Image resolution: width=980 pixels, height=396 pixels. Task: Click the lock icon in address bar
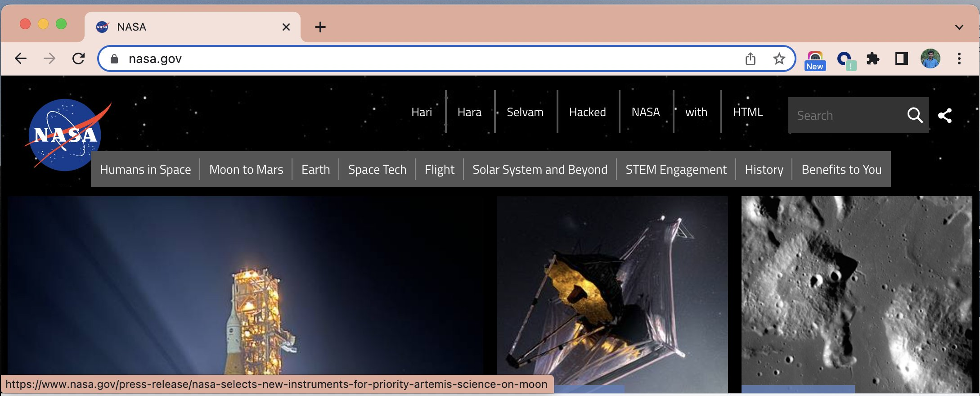[x=114, y=59]
